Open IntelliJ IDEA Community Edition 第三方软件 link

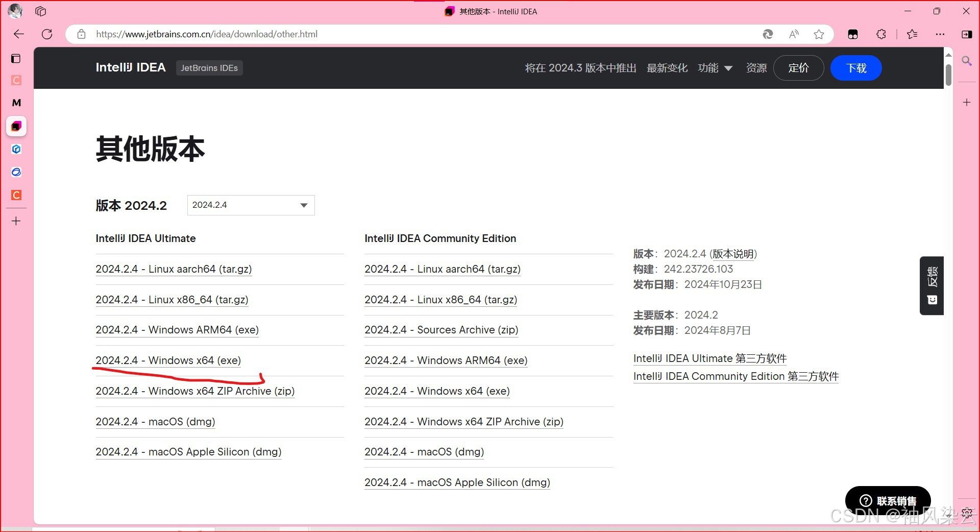pos(736,376)
